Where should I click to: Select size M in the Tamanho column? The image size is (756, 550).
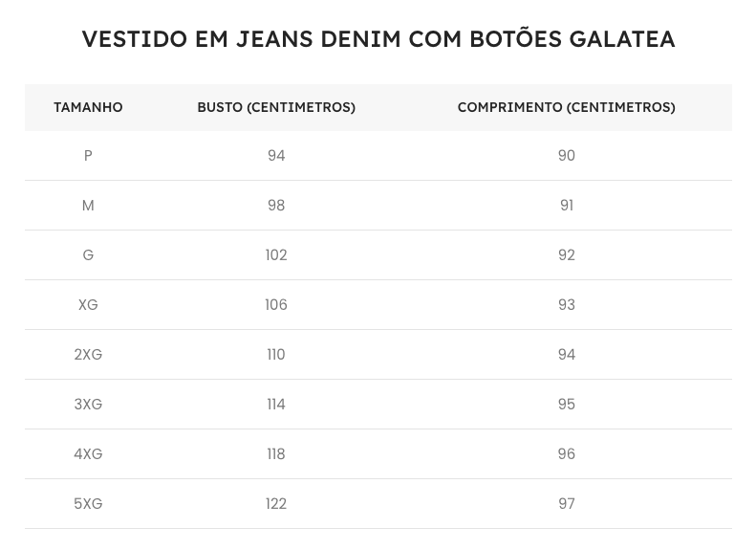click(x=88, y=206)
